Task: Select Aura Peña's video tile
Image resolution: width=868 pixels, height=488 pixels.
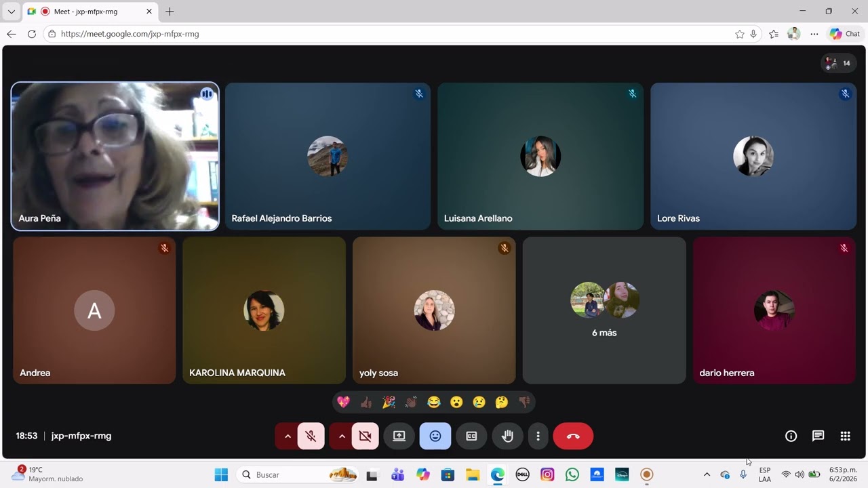Action: pyautogui.click(x=115, y=157)
